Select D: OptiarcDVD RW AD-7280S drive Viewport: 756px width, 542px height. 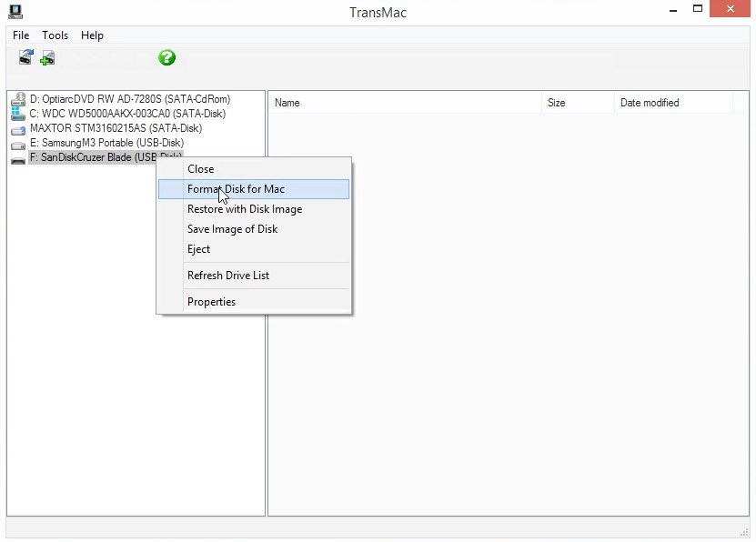tap(130, 99)
